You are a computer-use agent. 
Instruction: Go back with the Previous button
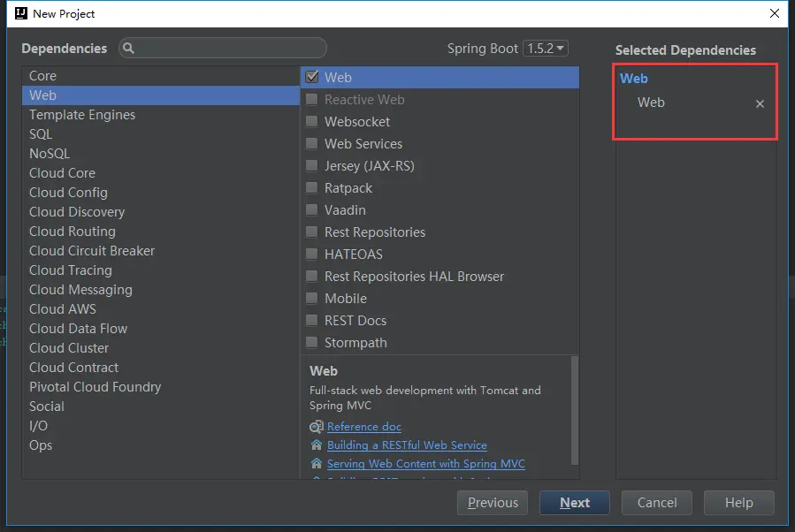click(493, 503)
